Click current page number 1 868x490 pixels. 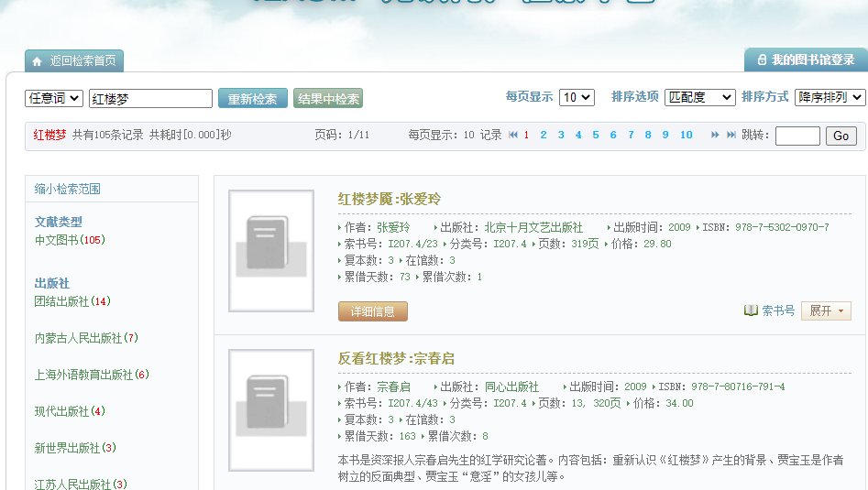(526, 135)
